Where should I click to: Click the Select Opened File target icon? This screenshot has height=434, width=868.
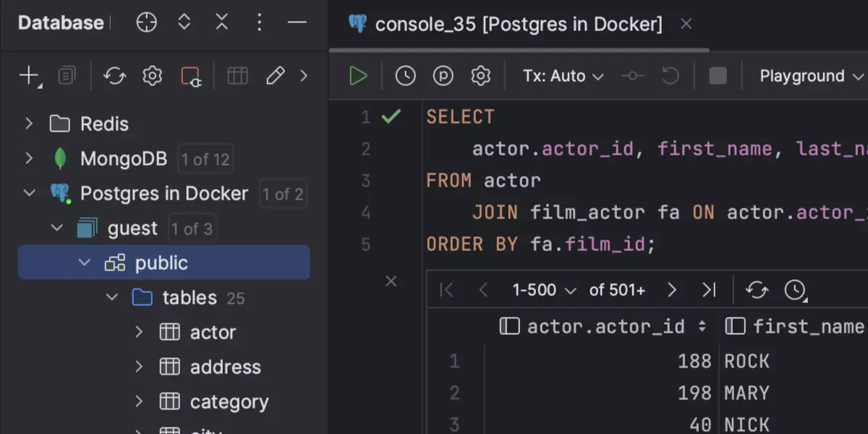(x=147, y=23)
